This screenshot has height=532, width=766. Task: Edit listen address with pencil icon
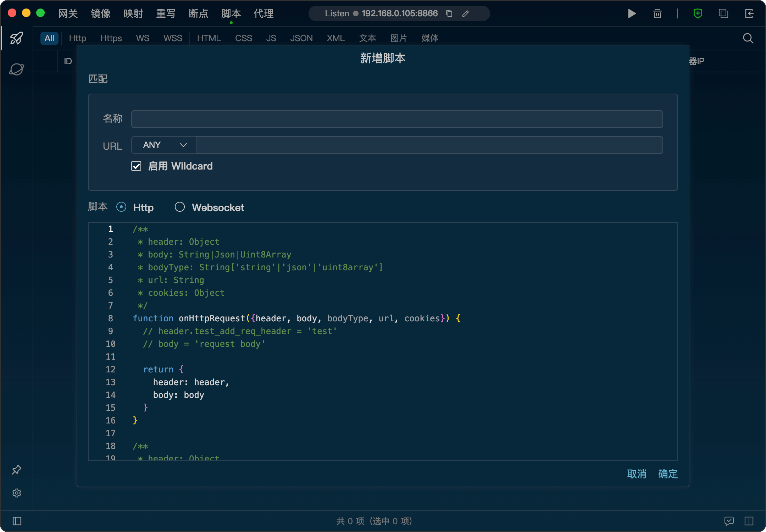point(466,13)
